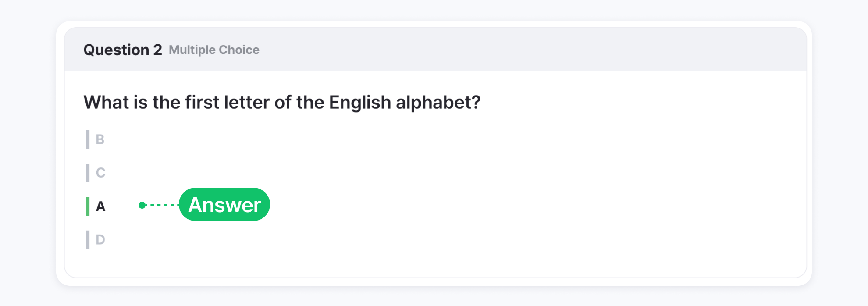This screenshot has width=868, height=306.
Task: Choose answer option D
Action: [100, 239]
